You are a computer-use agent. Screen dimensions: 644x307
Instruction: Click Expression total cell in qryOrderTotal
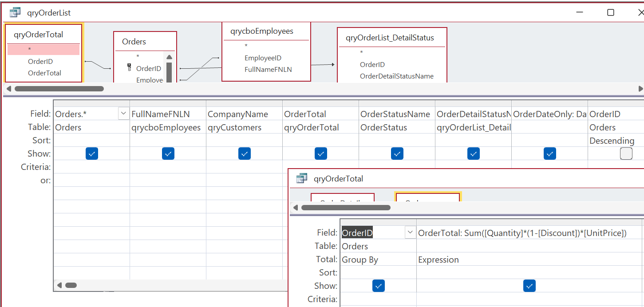click(x=530, y=260)
